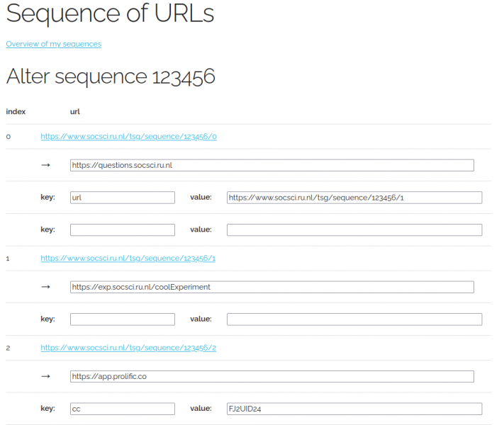Select the coolExperiment URL field
This screenshot has width=504, height=425.
tap(271, 287)
